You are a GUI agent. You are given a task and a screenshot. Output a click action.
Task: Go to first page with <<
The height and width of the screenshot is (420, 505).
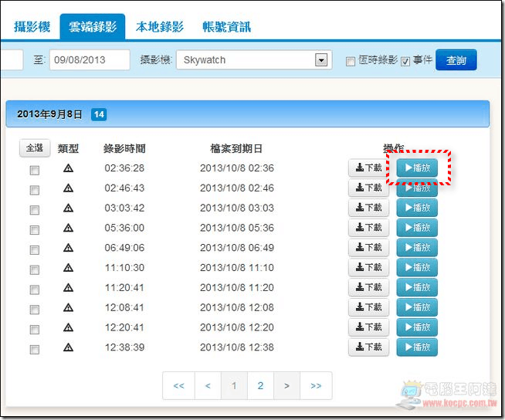coord(178,385)
